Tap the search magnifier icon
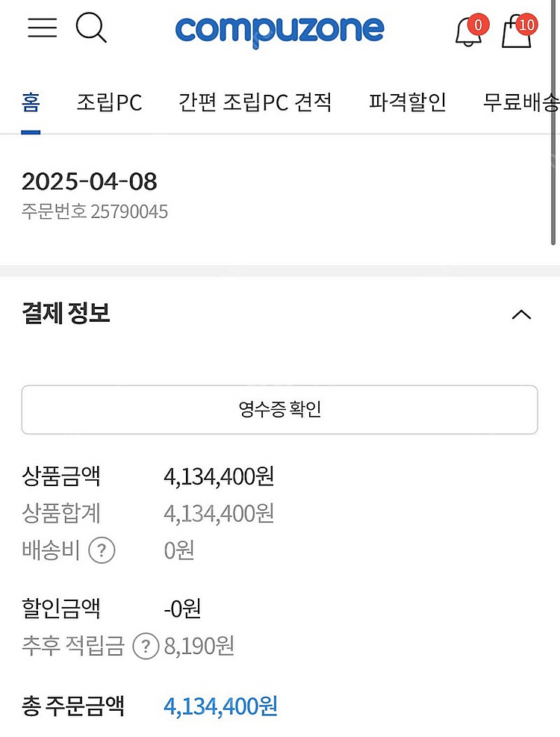This screenshot has width=560, height=737. point(91,28)
